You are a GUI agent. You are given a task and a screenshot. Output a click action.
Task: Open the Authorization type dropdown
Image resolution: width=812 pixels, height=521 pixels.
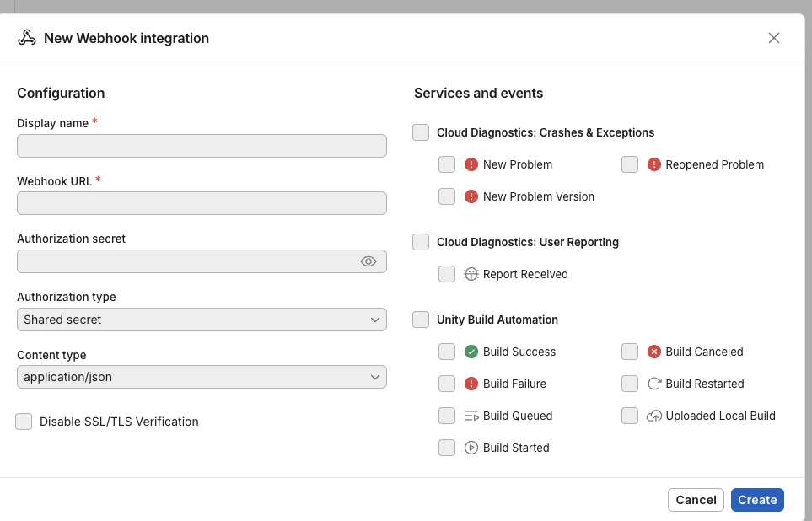click(x=202, y=320)
